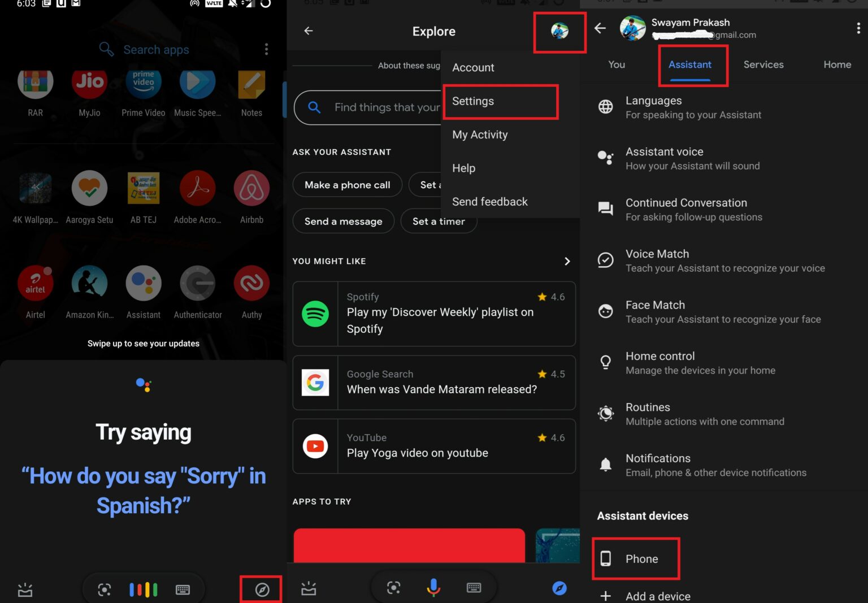Tap the Make a phone call chip
Image resolution: width=868 pixels, height=603 pixels.
347,185
